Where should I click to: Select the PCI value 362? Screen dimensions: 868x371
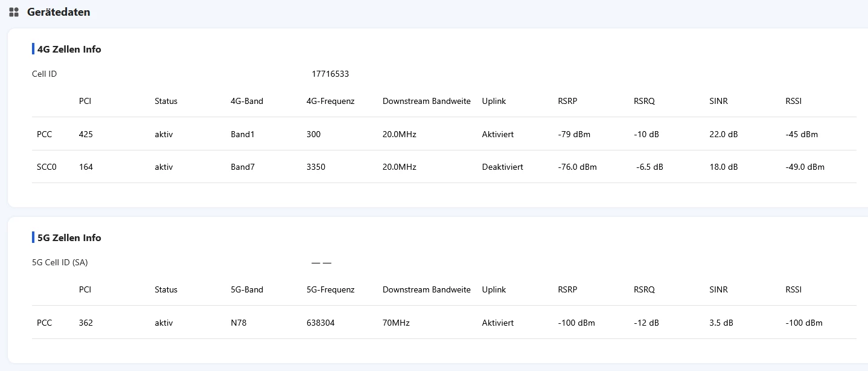coord(86,323)
